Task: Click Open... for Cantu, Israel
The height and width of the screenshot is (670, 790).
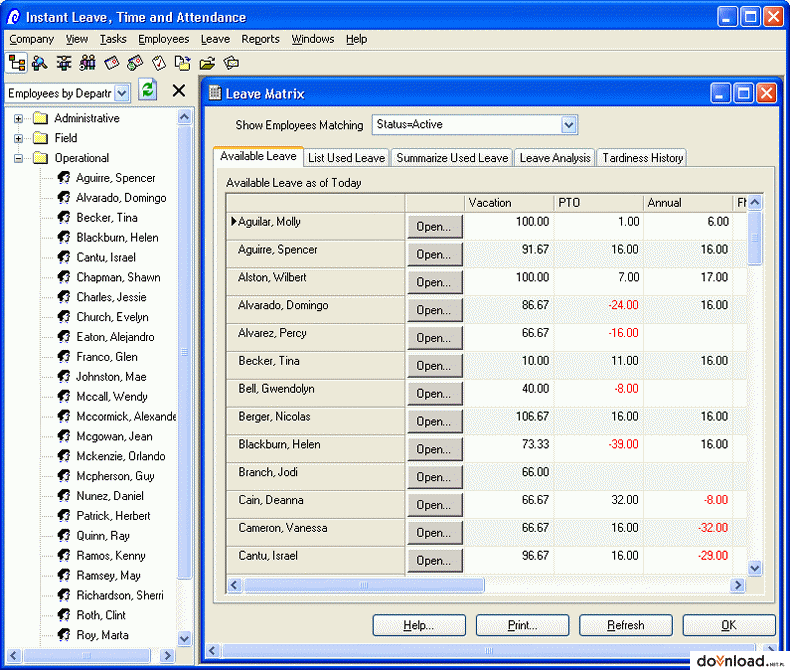Action: (434, 561)
